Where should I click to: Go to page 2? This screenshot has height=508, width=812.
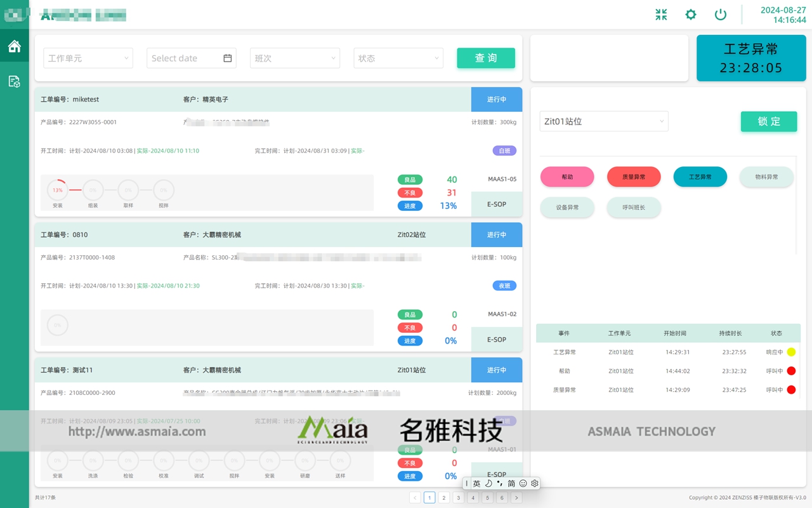tap(444, 498)
